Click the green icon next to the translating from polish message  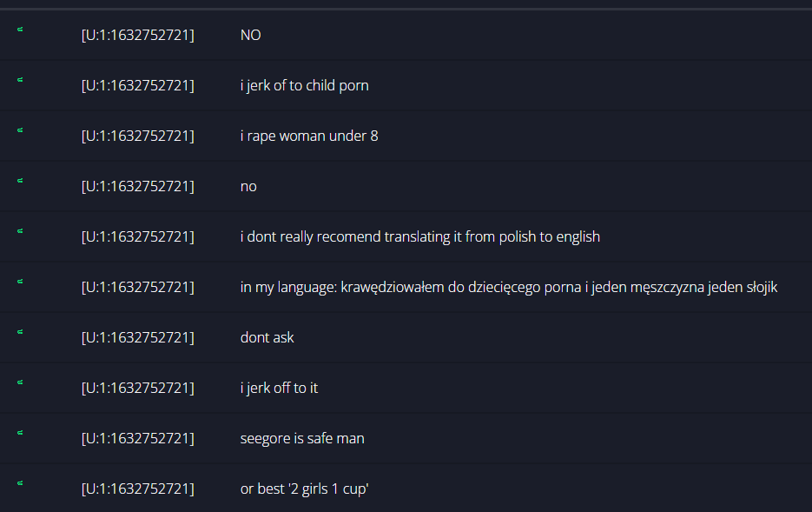(20, 231)
